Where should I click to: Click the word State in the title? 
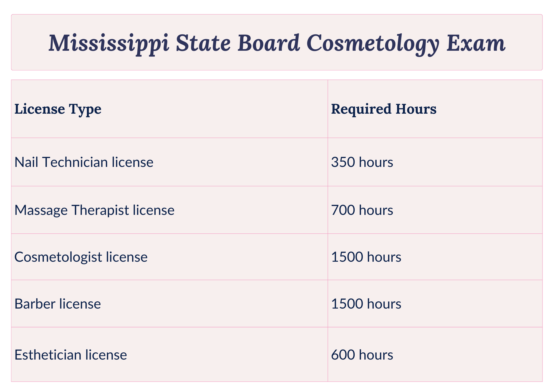pos(203,43)
